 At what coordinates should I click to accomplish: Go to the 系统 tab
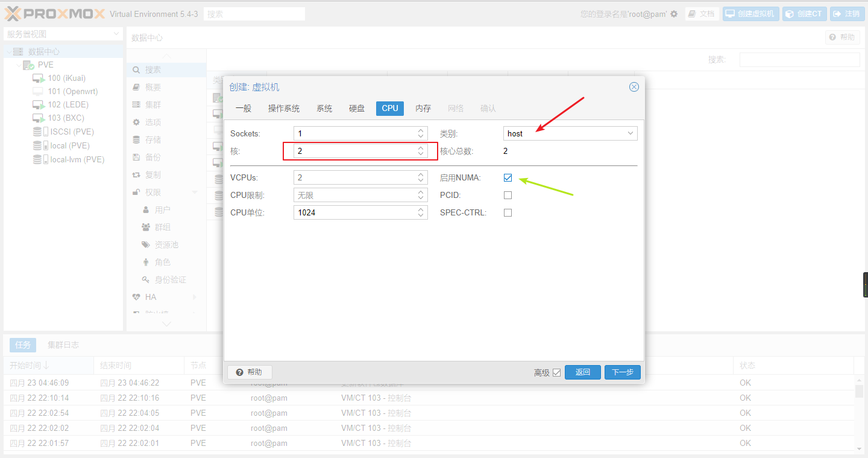(x=324, y=109)
